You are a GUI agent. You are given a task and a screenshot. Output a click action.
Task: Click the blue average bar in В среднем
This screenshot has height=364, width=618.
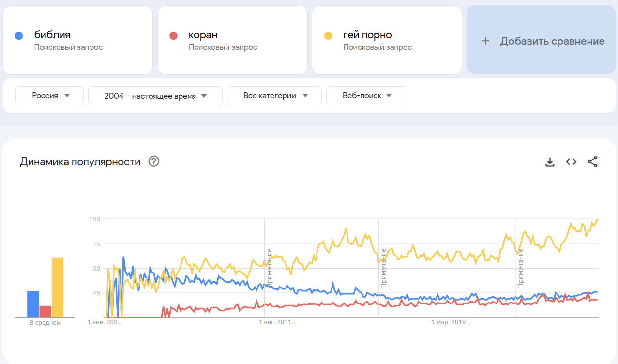click(33, 304)
